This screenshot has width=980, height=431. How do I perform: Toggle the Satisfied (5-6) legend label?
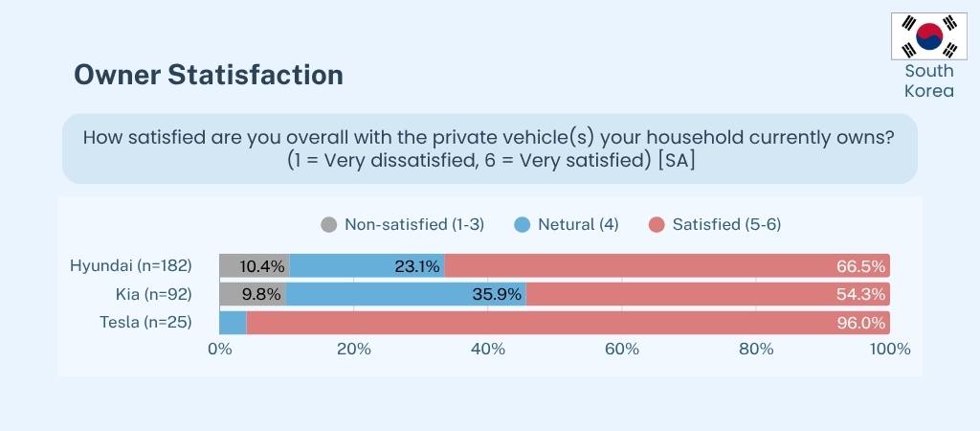pyautogui.click(x=726, y=225)
